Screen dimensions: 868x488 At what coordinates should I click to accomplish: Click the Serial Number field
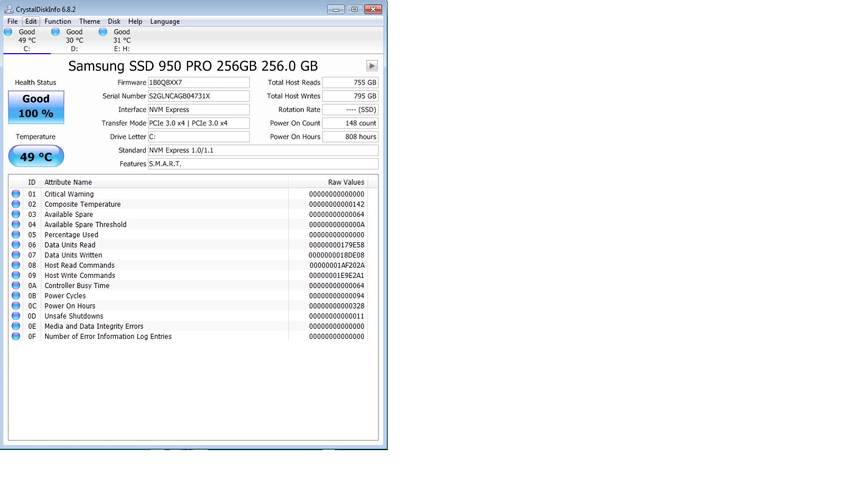(x=199, y=96)
